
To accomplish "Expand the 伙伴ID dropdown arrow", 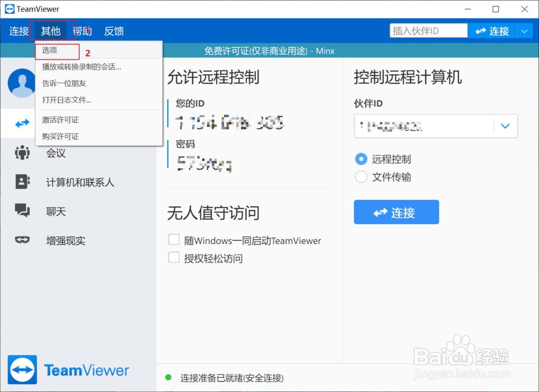I will tap(505, 126).
